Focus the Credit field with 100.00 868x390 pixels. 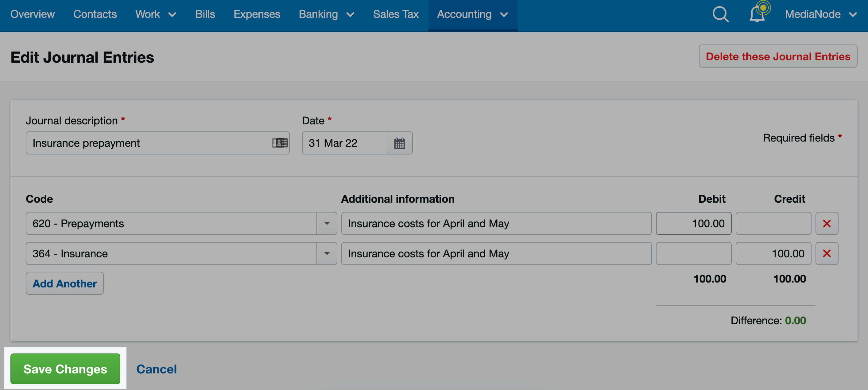pyautogui.click(x=773, y=253)
